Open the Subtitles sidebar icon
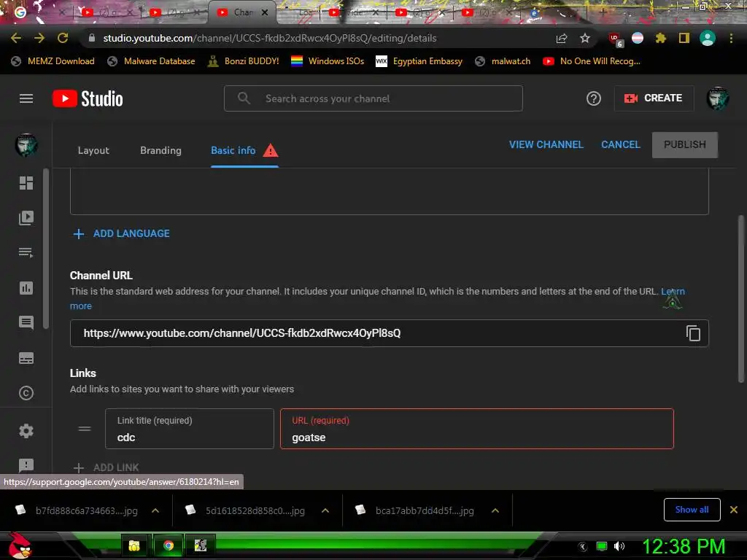This screenshot has height=560, width=747. tap(26, 358)
